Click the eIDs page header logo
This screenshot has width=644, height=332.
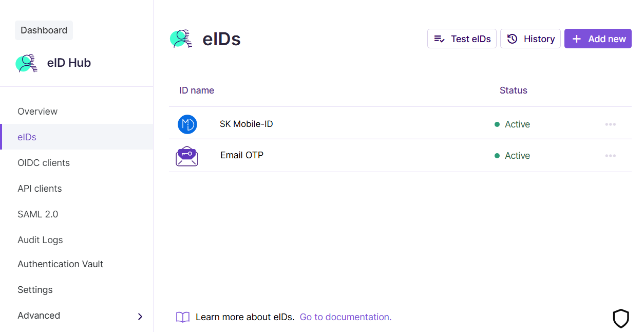tap(181, 39)
